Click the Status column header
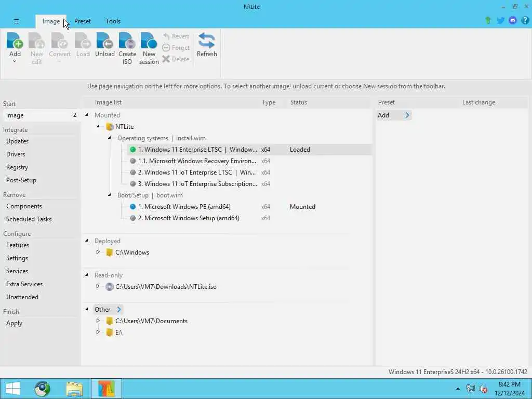The width and height of the screenshot is (532, 399). (x=299, y=102)
